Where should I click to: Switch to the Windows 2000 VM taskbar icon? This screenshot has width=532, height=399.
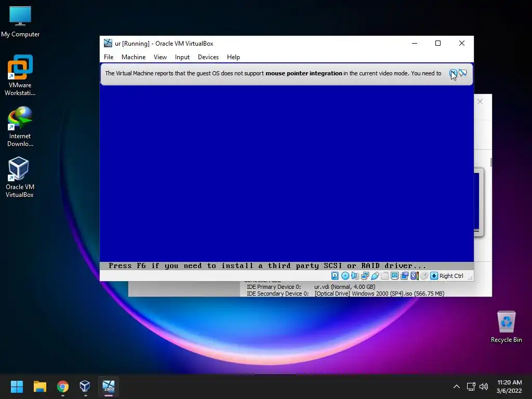click(109, 387)
